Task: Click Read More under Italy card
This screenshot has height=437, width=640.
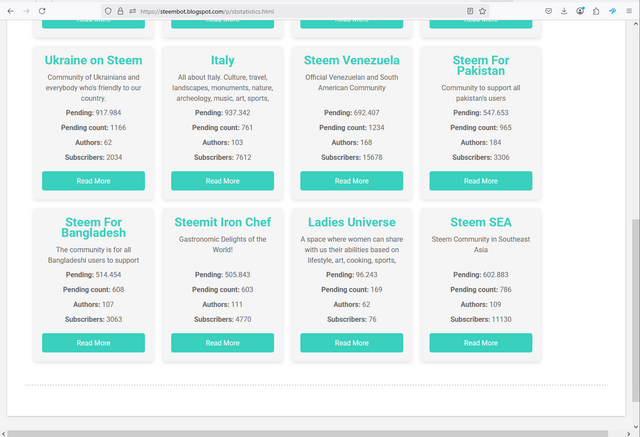Action: (x=222, y=181)
